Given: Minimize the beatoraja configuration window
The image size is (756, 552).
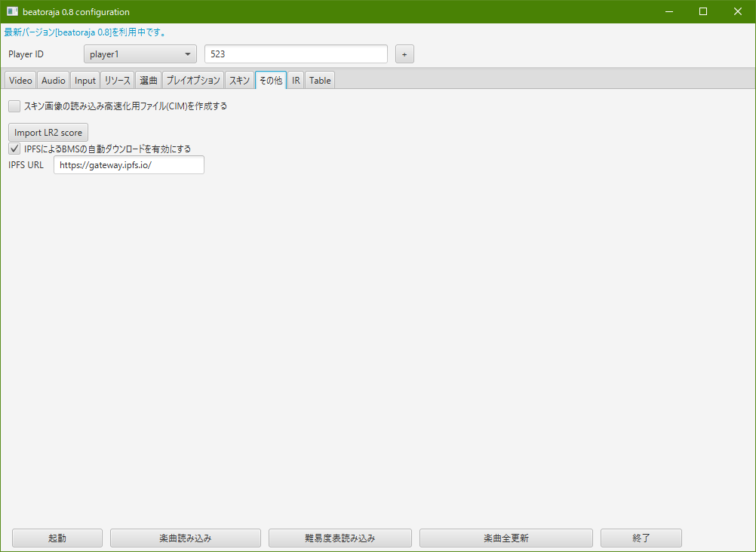Looking at the screenshot, I should click(x=668, y=11).
